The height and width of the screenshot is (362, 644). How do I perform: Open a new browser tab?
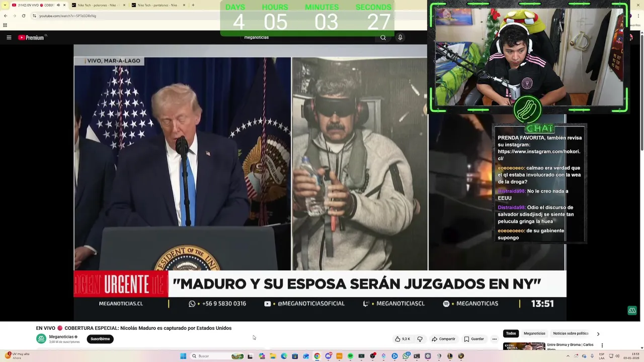pyautogui.click(x=193, y=5)
